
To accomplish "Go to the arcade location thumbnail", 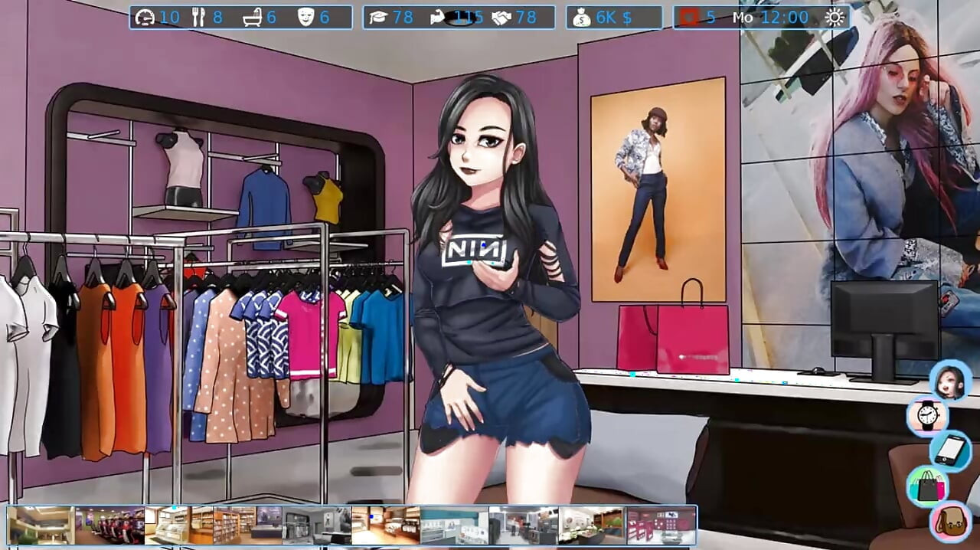I will [x=110, y=525].
